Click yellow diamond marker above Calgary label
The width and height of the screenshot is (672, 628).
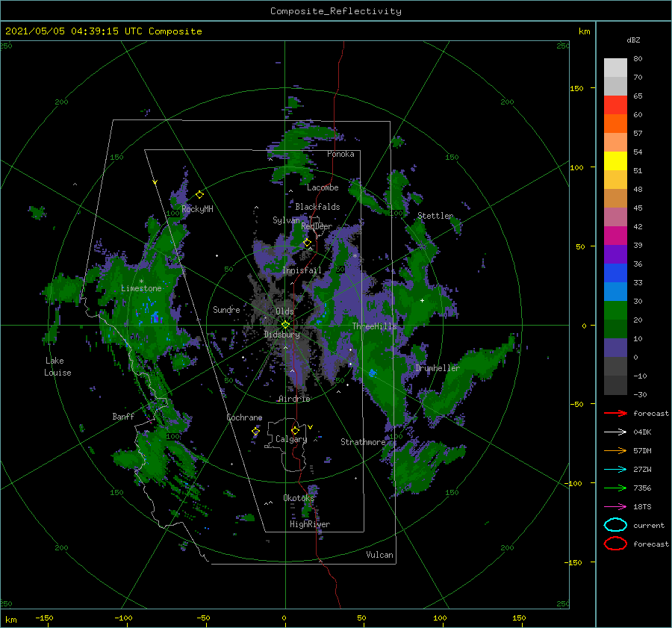point(295,430)
